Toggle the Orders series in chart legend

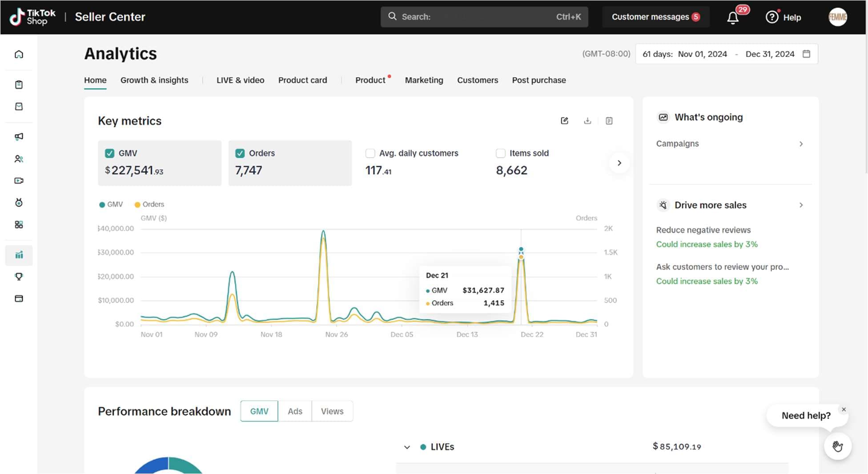point(149,204)
